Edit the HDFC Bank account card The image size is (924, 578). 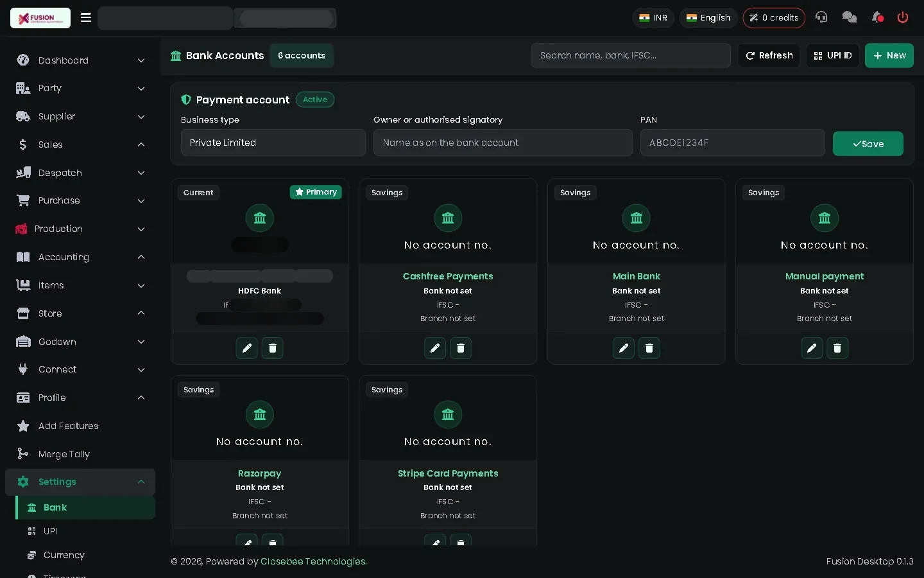click(x=247, y=348)
